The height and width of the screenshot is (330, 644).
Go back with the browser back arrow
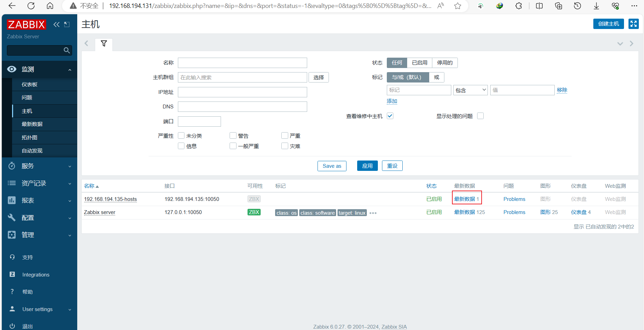[x=12, y=6]
